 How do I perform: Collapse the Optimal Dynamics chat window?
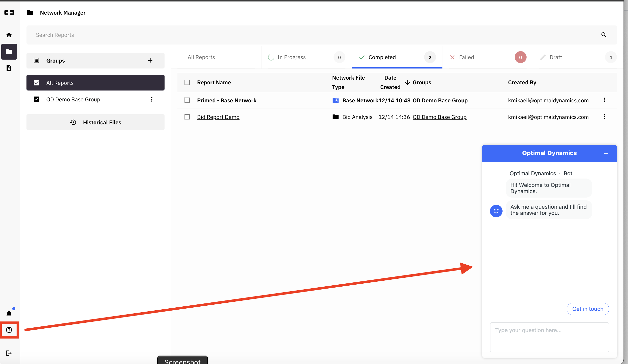606,153
